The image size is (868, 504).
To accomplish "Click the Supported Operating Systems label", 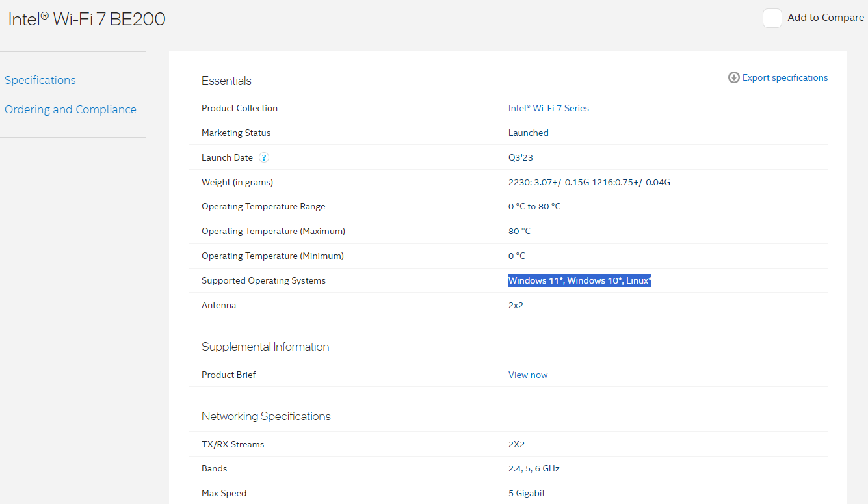I will click(263, 281).
